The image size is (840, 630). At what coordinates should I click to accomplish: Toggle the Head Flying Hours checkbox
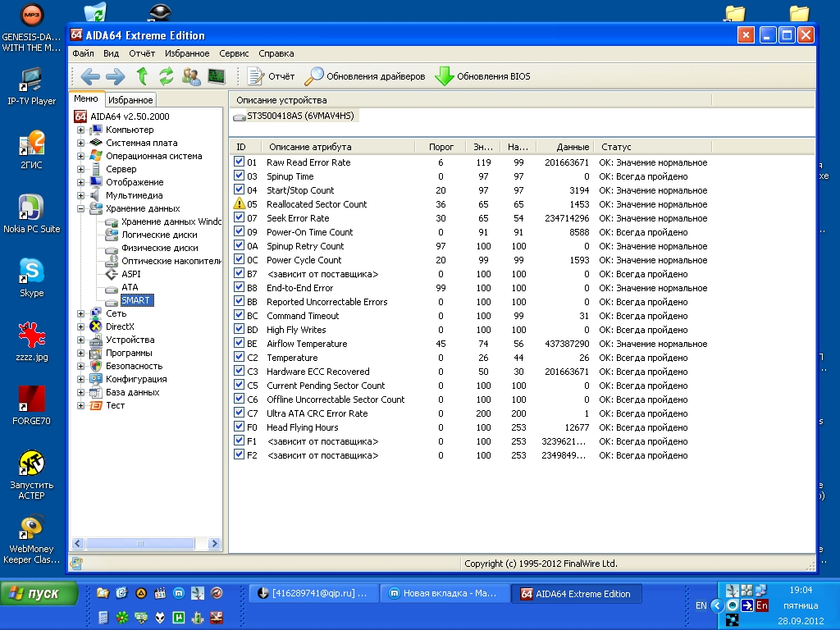pos(240,427)
